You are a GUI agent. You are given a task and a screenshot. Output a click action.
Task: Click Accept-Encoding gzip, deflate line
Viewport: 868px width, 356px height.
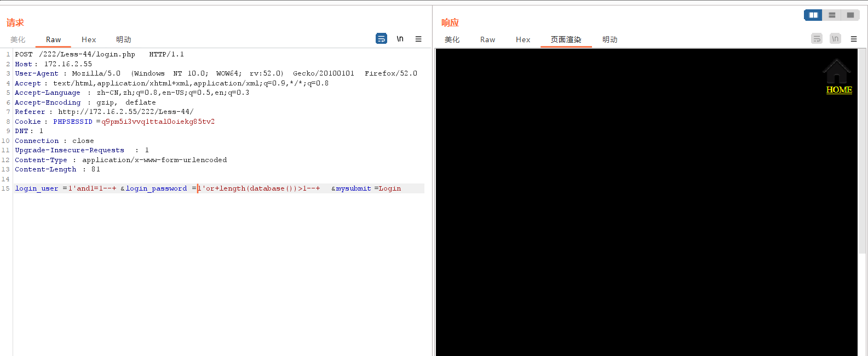[x=85, y=102]
